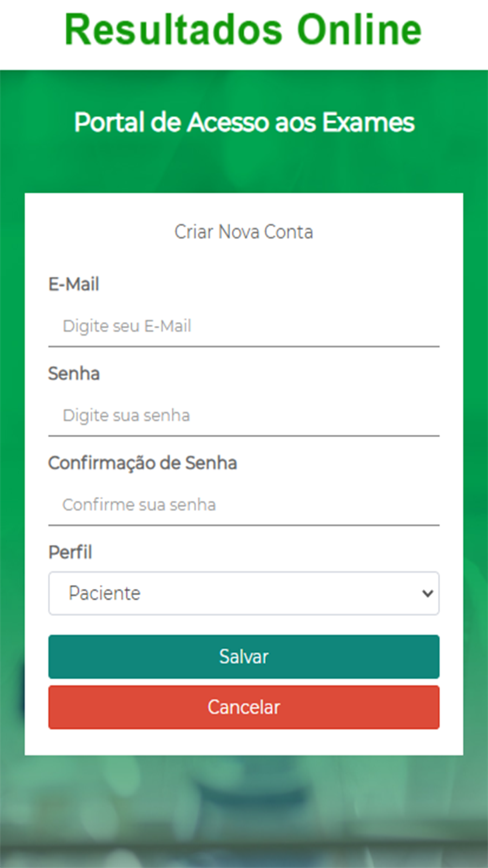Focus the E-Mail input field
Viewport: 488px width, 868px height.
tap(244, 326)
